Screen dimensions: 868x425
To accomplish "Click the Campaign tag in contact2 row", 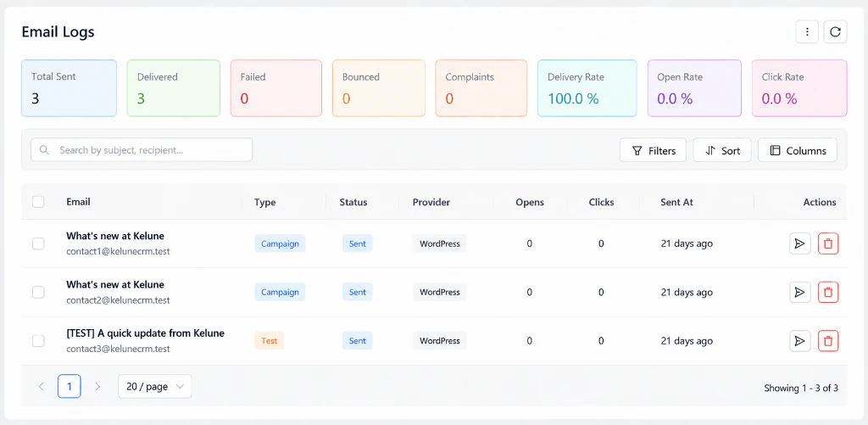I will (280, 292).
